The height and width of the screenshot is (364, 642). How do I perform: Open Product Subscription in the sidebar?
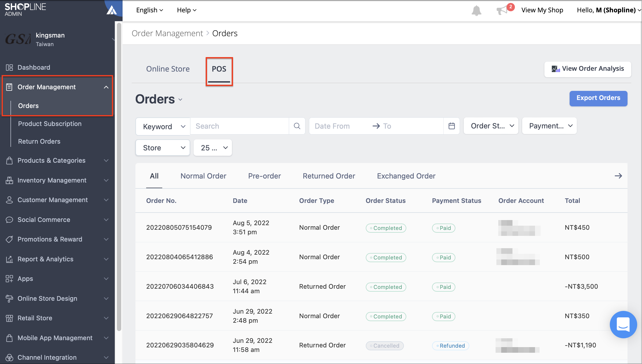coord(50,124)
